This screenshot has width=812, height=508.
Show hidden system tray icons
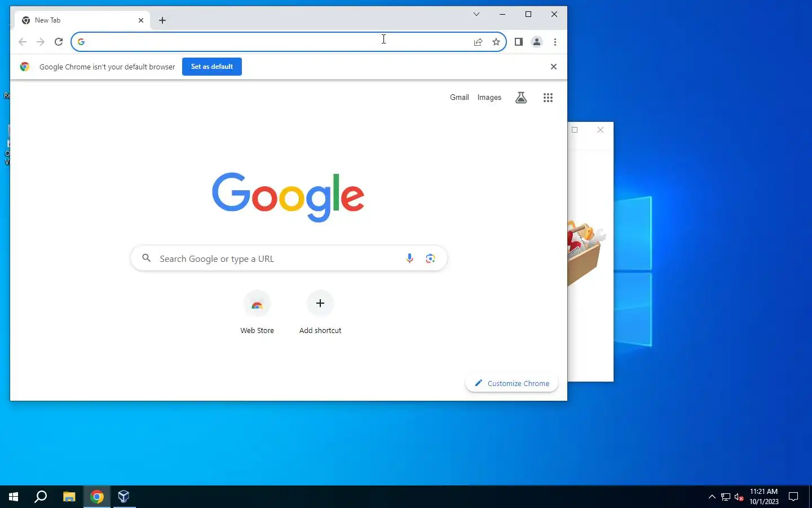pos(712,497)
